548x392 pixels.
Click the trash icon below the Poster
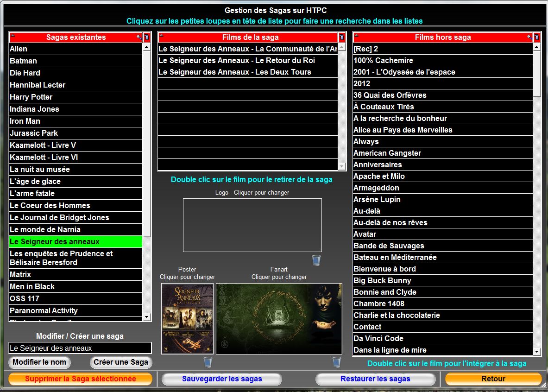click(x=208, y=362)
